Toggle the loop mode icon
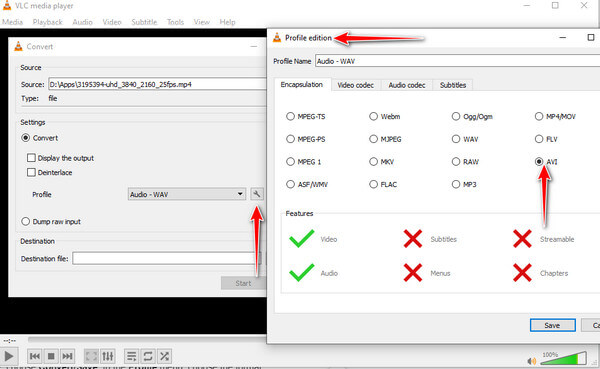This screenshot has width=600, height=369. 148,356
